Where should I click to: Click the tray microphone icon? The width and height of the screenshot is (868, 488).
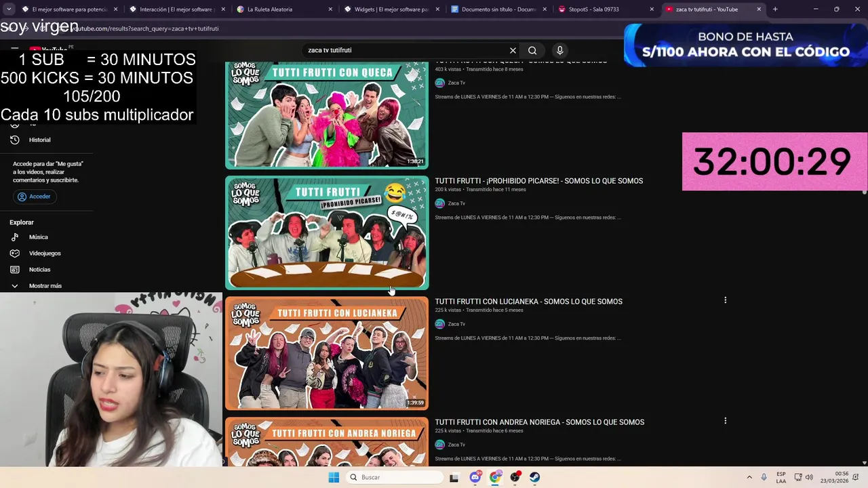(764, 477)
